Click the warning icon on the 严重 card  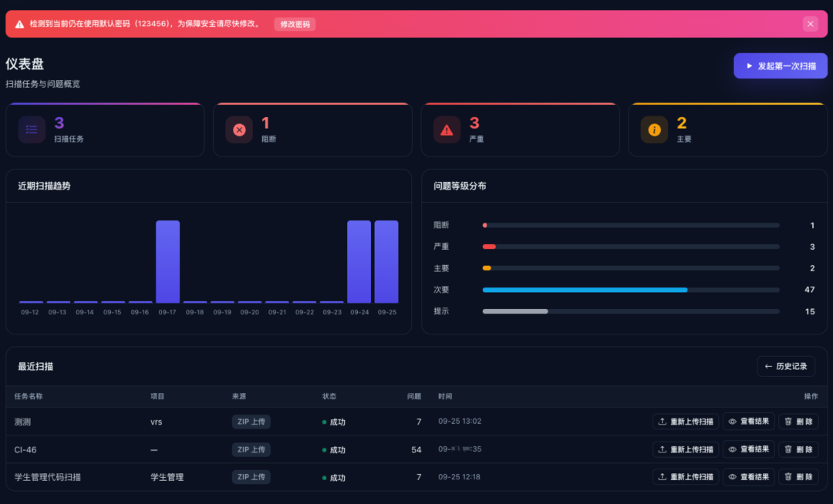coord(447,129)
